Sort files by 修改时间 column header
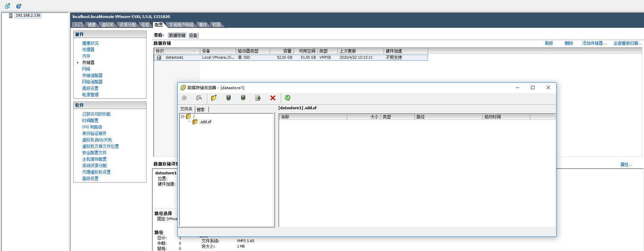This screenshot has height=251, width=644. pos(505,117)
